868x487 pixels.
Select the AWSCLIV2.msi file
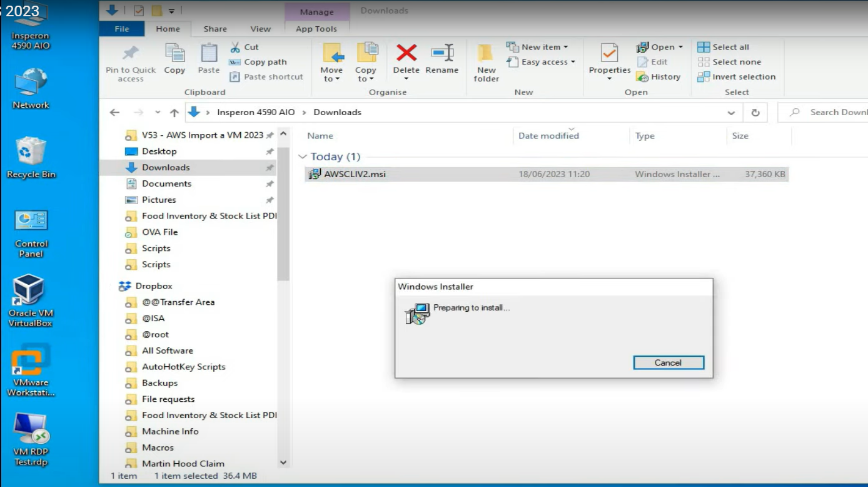pyautogui.click(x=547, y=174)
